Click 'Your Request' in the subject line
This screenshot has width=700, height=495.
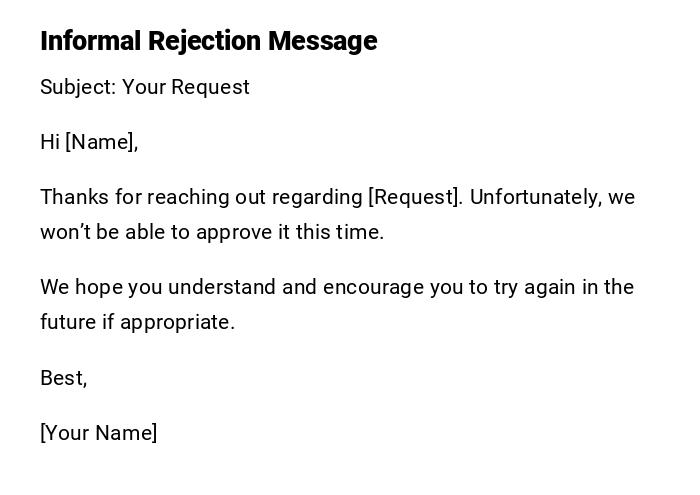point(186,87)
